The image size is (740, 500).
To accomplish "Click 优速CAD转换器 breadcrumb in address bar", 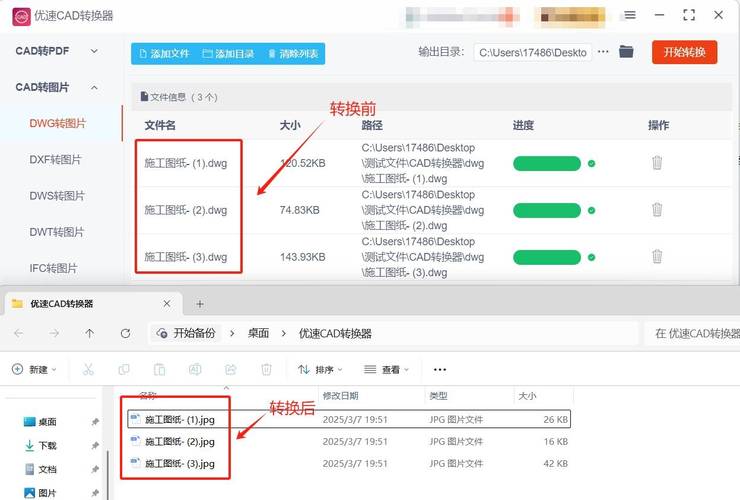I will (335, 333).
